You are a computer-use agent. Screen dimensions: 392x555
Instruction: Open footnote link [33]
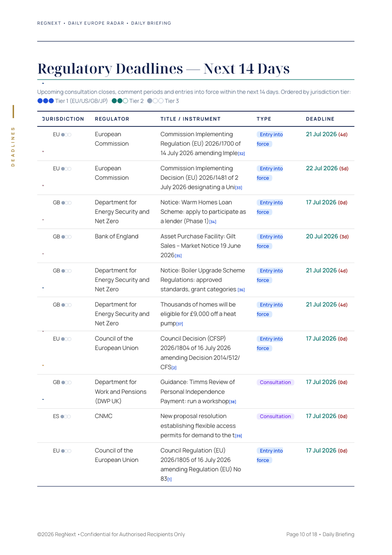238,188
